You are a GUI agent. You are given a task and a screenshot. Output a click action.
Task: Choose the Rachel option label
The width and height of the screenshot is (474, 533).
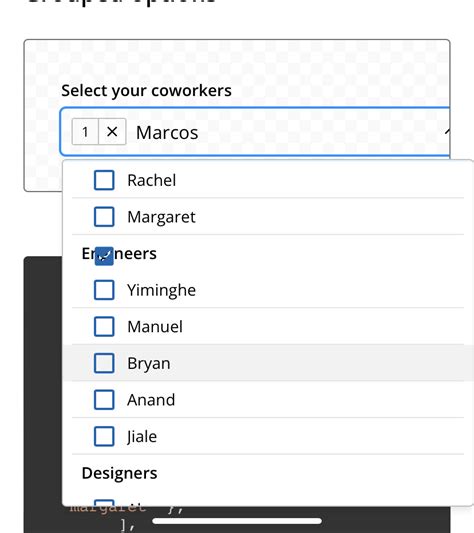(x=152, y=180)
